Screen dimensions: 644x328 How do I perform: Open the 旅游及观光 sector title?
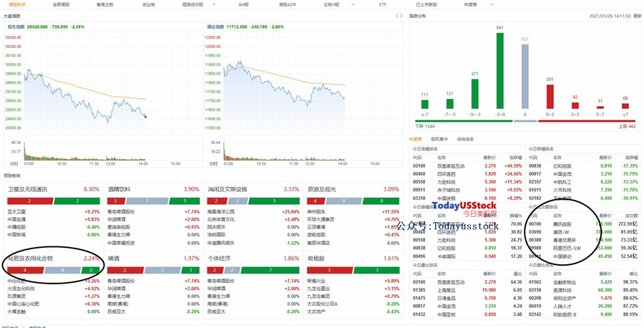coord(321,190)
